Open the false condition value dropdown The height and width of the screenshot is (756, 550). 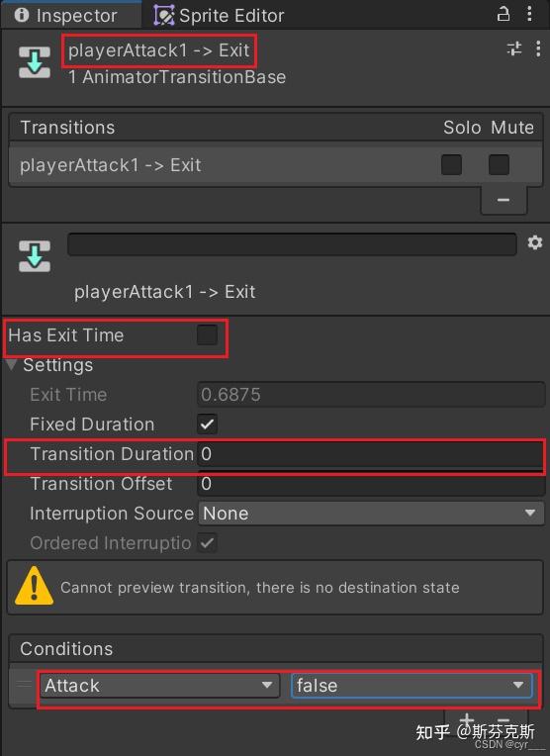click(412, 685)
